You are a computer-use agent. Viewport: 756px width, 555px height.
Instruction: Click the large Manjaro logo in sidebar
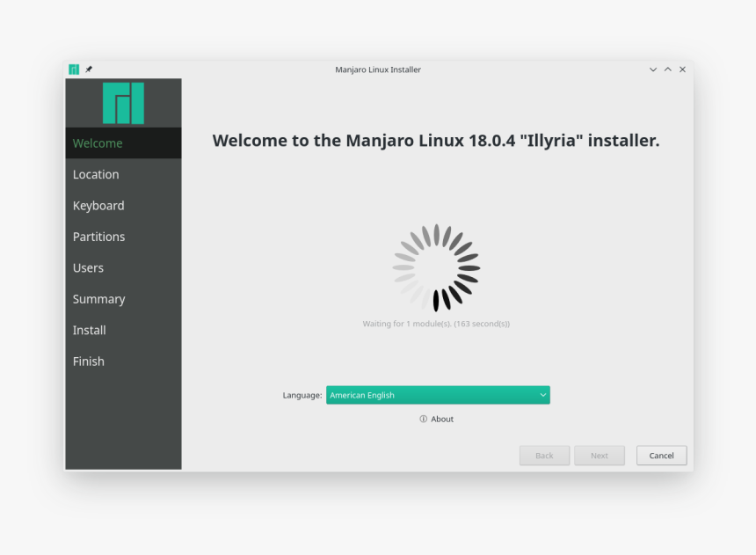click(123, 103)
